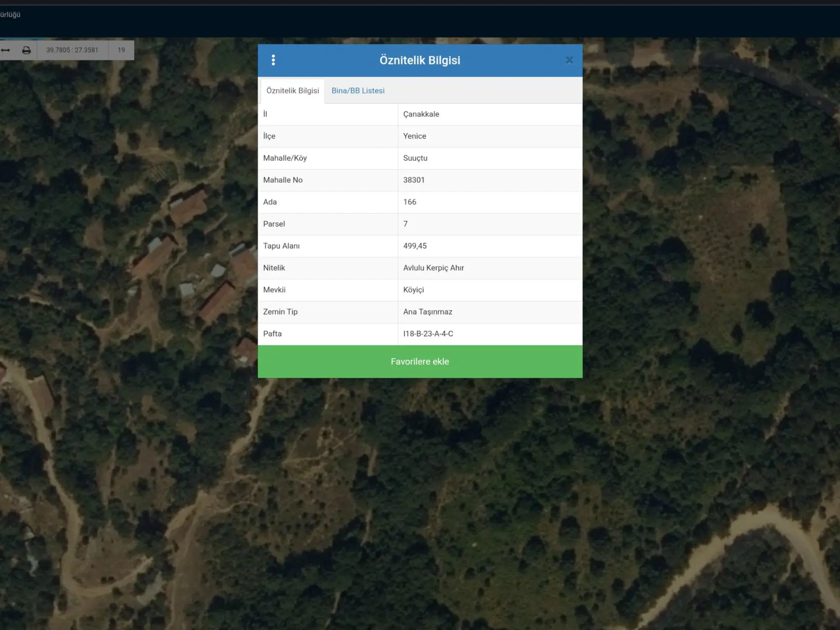Click the coordinates 39.7805 : 27.3581 display
This screenshot has width=840, height=630.
point(72,50)
